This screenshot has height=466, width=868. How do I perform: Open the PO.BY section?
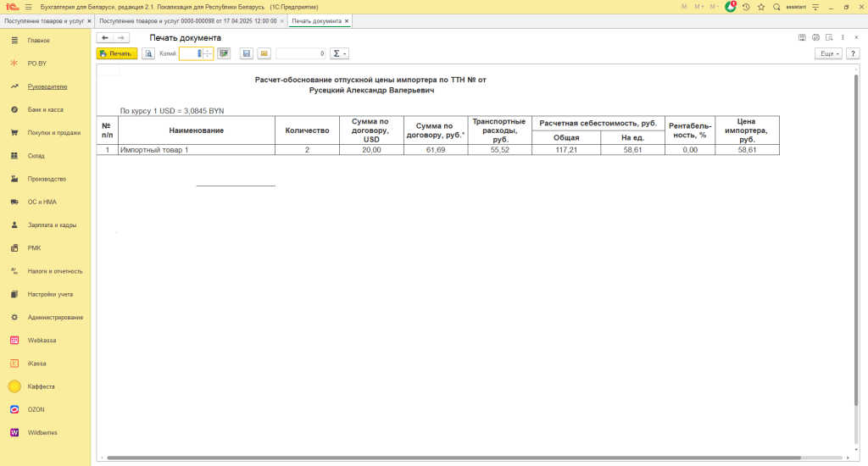(x=37, y=64)
